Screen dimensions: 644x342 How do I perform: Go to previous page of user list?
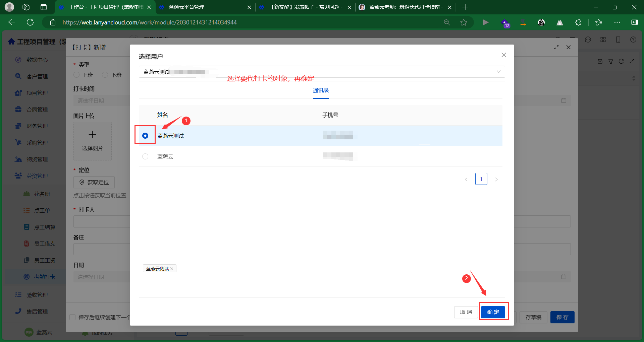(x=466, y=179)
